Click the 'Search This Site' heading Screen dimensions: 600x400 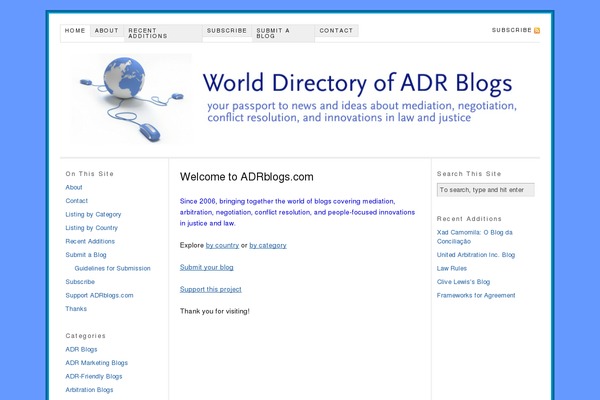click(469, 174)
